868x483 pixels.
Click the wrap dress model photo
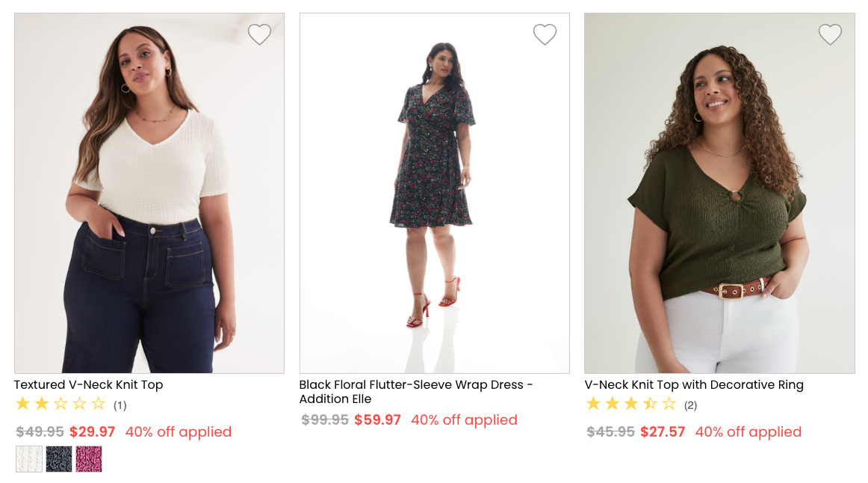click(434, 192)
